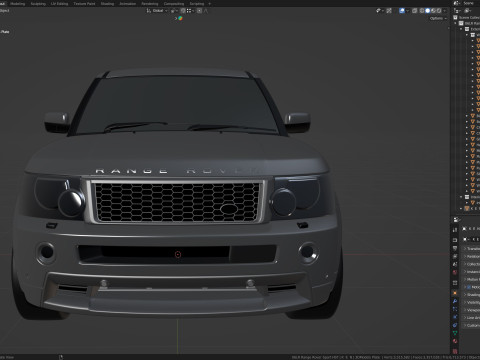This screenshot has width=480, height=360.
Task: Expand the Interior collection in the outliner
Action: pyautogui.click(x=462, y=197)
